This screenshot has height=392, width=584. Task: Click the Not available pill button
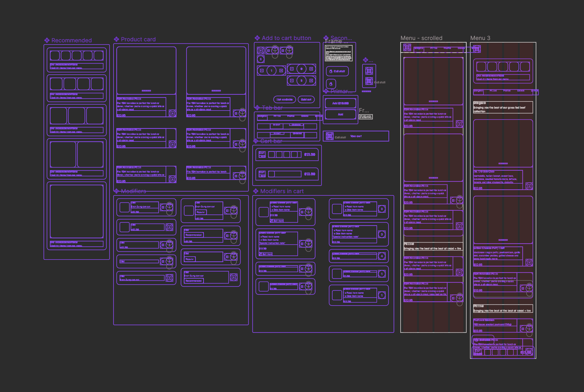click(x=284, y=99)
